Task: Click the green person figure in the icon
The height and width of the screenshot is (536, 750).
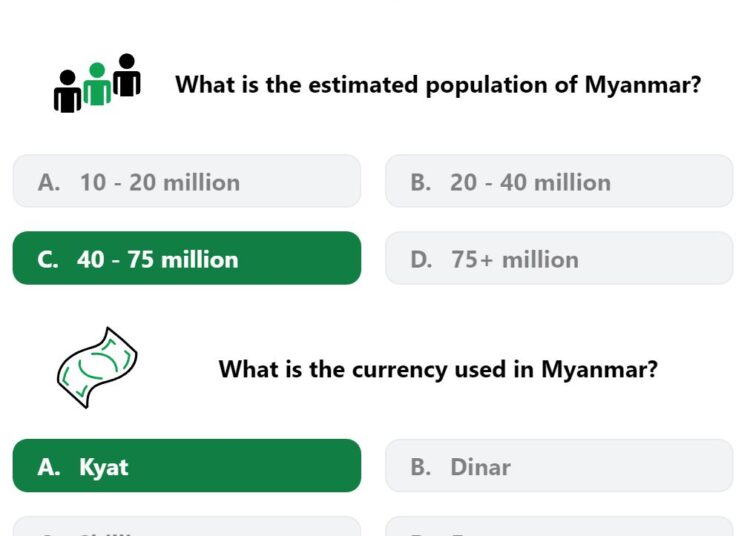Action: point(97,84)
